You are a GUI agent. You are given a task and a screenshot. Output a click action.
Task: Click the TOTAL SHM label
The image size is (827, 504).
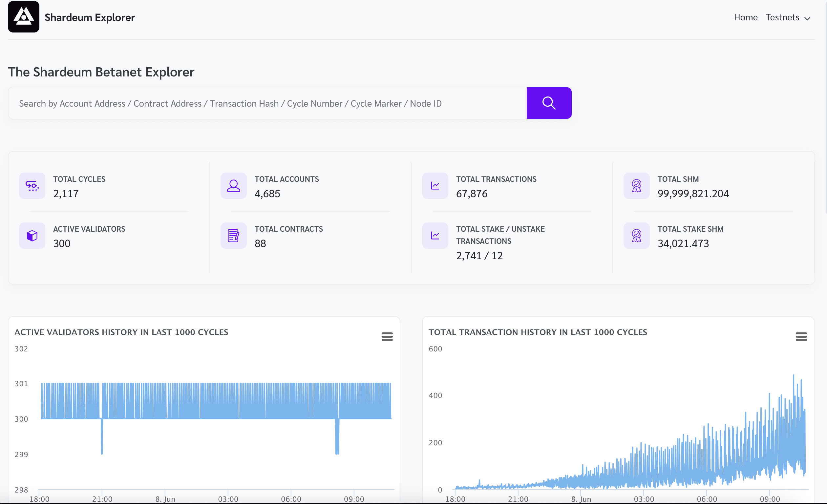point(678,179)
